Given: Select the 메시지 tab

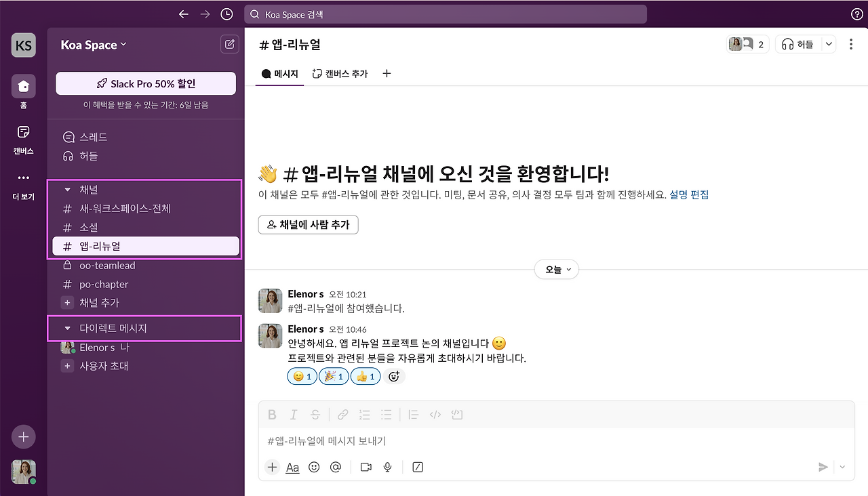Looking at the screenshot, I should pos(279,73).
